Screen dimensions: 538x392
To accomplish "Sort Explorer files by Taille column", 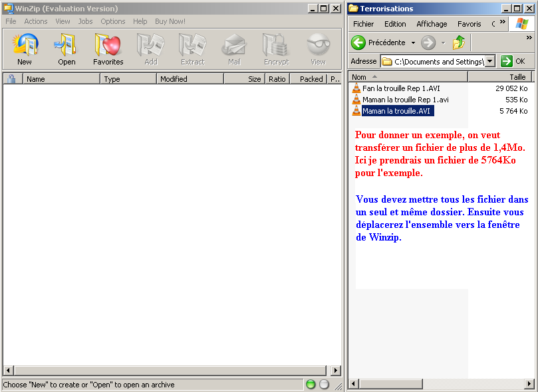I will (499, 77).
